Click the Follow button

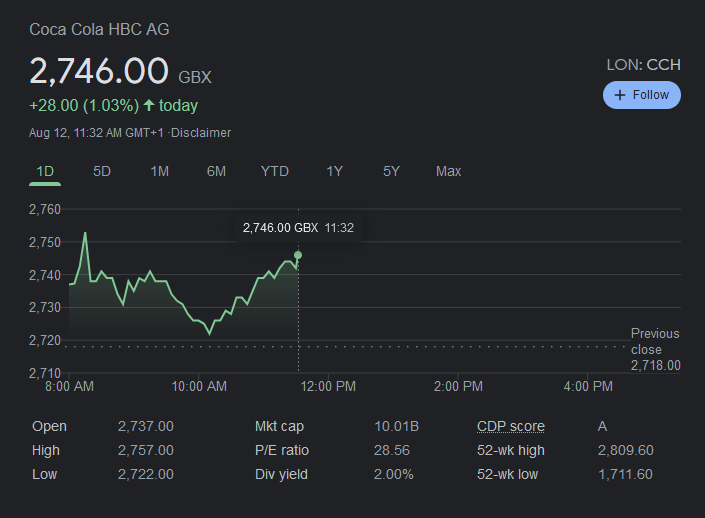(x=642, y=95)
